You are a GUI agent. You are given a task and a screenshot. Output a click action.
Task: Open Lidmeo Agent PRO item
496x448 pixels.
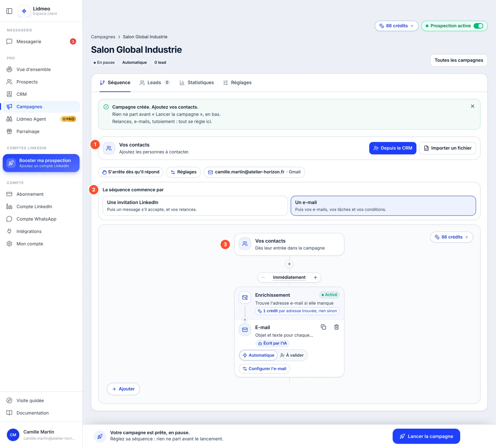coord(41,119)
